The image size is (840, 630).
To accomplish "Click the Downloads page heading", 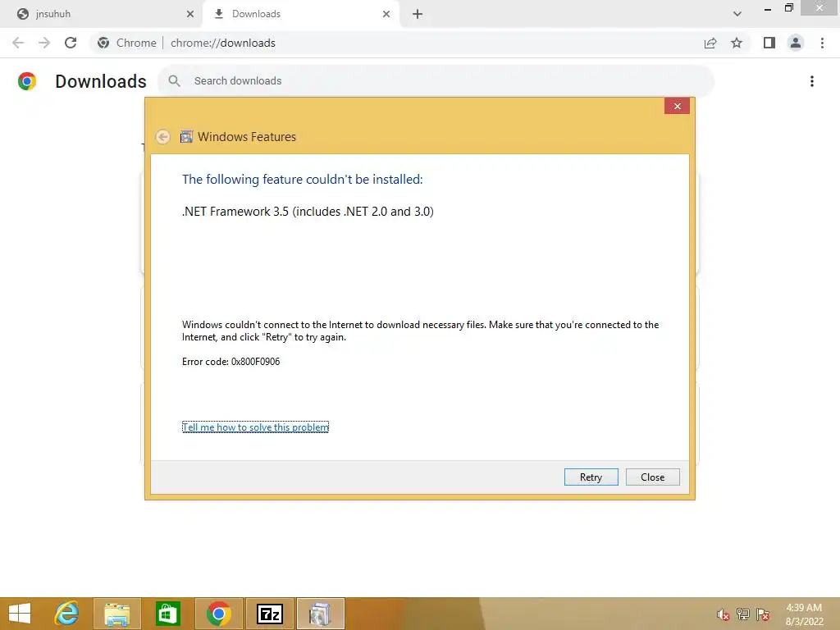I will (101, 81).
